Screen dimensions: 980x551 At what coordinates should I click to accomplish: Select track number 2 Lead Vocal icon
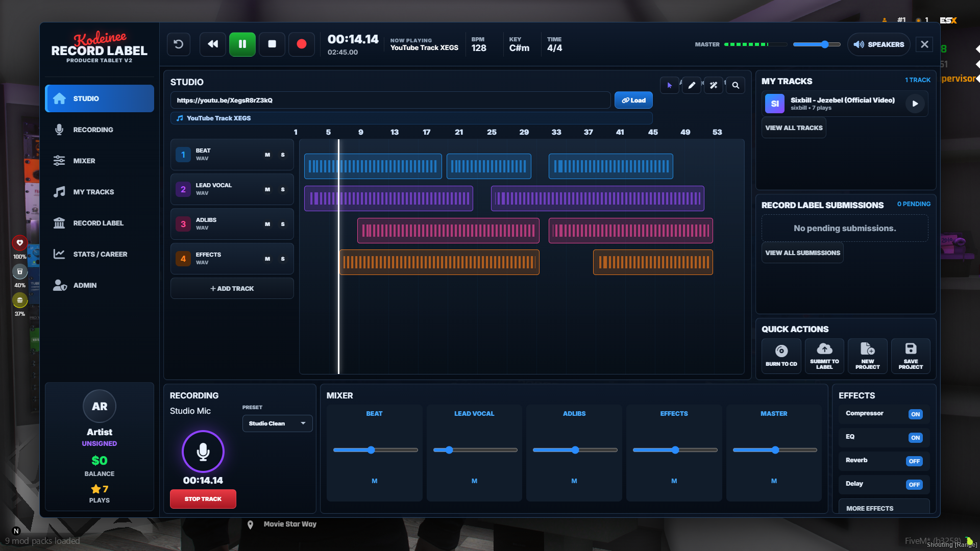[183, 189]
